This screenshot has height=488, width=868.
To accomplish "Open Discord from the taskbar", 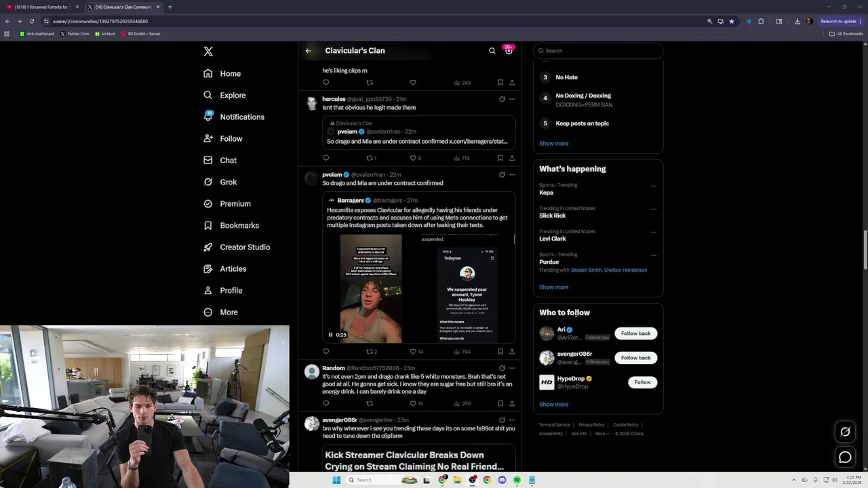I will click(x=502, y=480).
